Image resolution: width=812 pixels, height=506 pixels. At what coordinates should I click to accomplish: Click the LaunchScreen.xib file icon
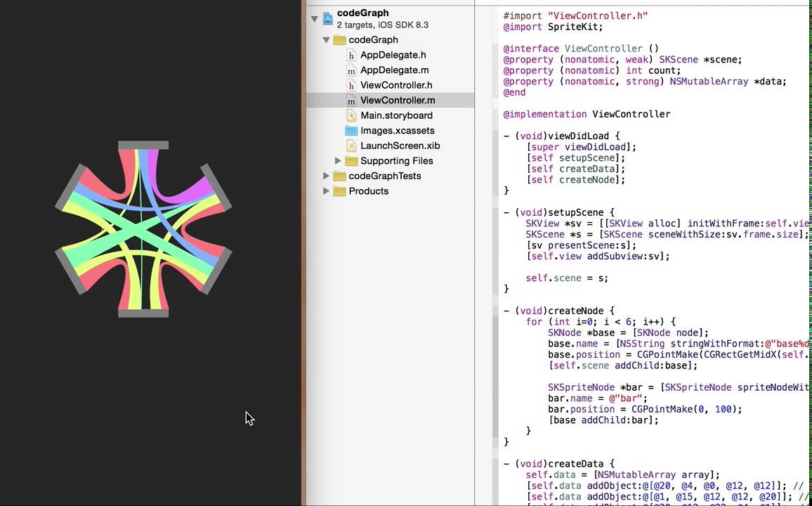pyautogui.click(x=351, y=145)
